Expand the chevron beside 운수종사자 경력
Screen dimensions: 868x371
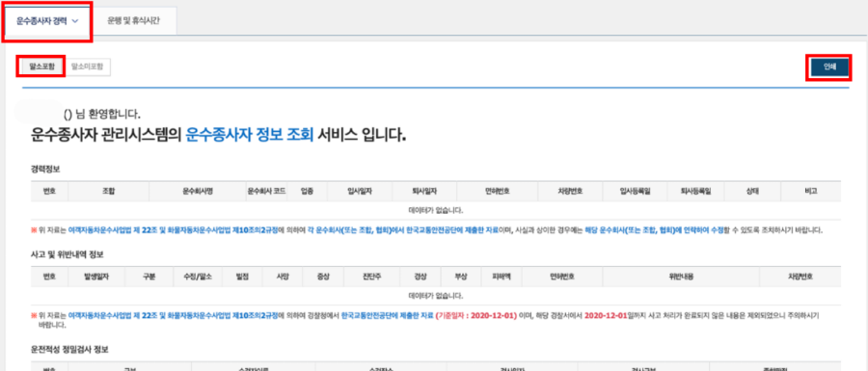tap(75, 21)
